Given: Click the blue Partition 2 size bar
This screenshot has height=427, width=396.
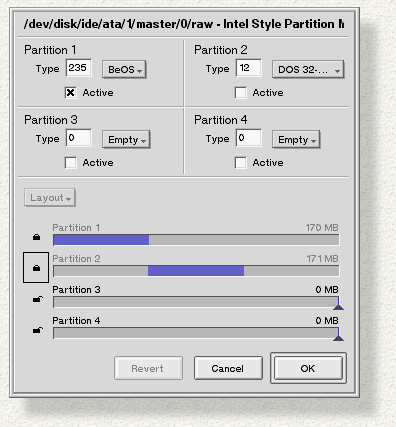Looking at the screenshot, I should point(196,271).
